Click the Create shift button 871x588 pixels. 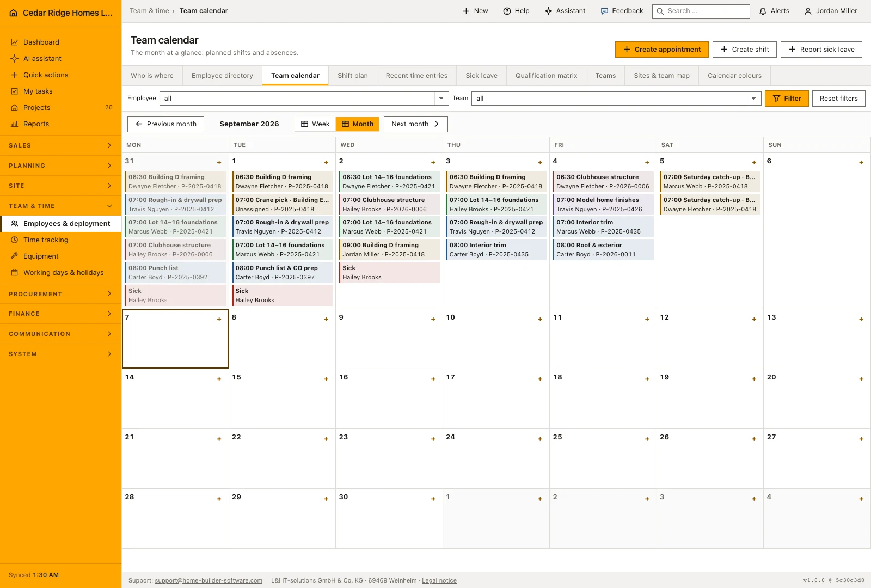(745, 50)
